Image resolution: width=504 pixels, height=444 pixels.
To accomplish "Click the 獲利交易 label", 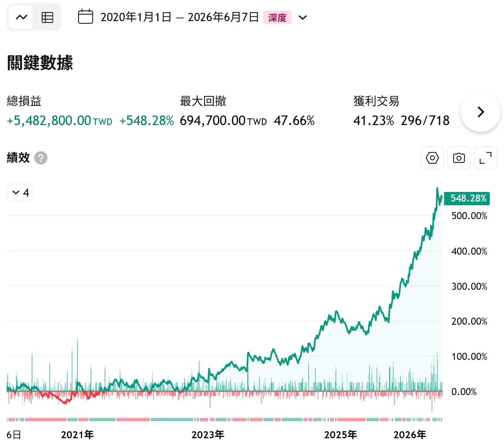I will (x=376, y=101).
